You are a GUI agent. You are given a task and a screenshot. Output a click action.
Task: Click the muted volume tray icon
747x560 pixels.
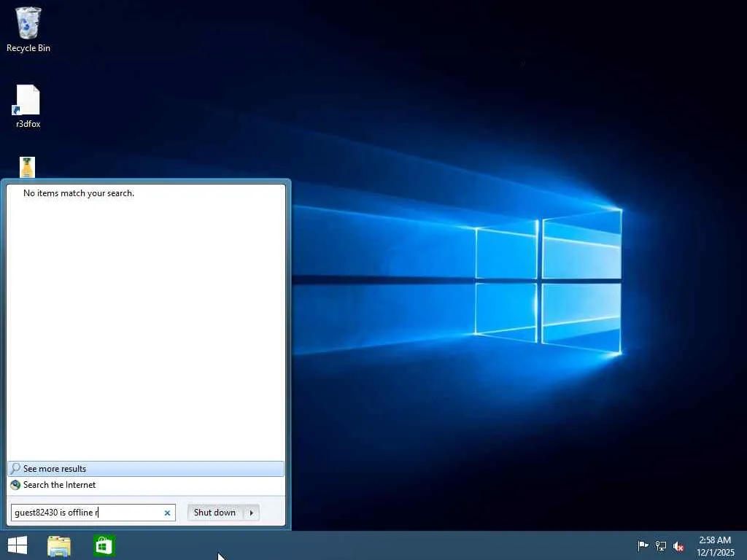[x=678, y=546]
